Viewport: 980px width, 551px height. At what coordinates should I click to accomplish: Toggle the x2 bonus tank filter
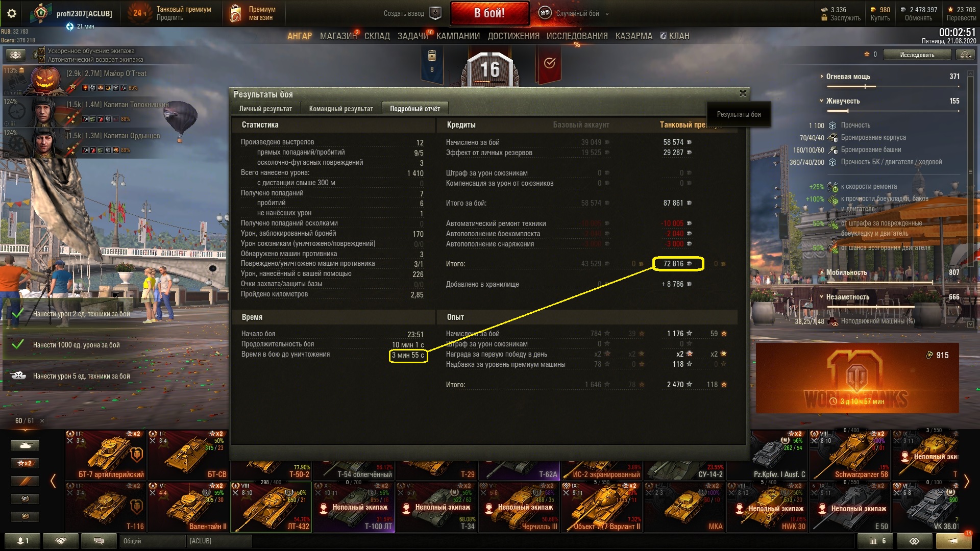pos(24,463)
